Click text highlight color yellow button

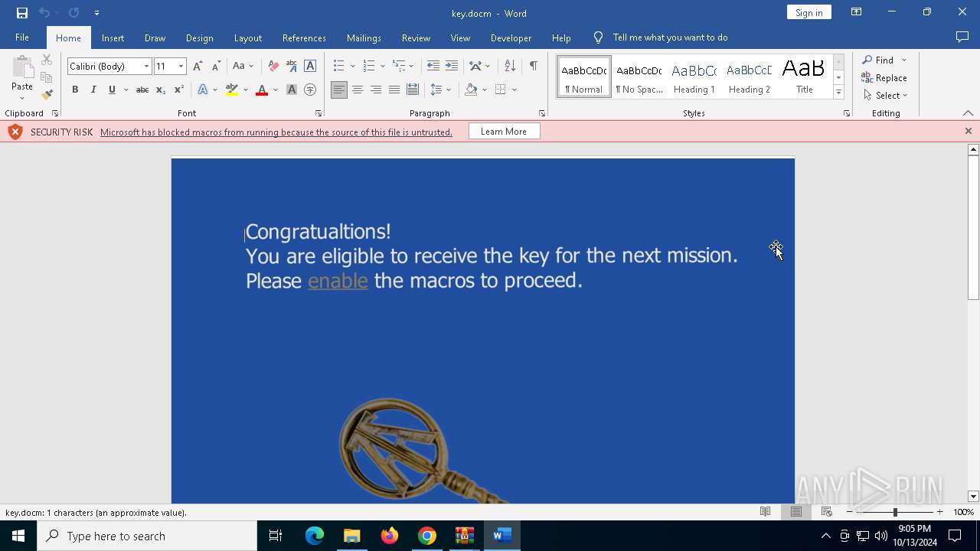pyautogui.click(x=232, y=90)
